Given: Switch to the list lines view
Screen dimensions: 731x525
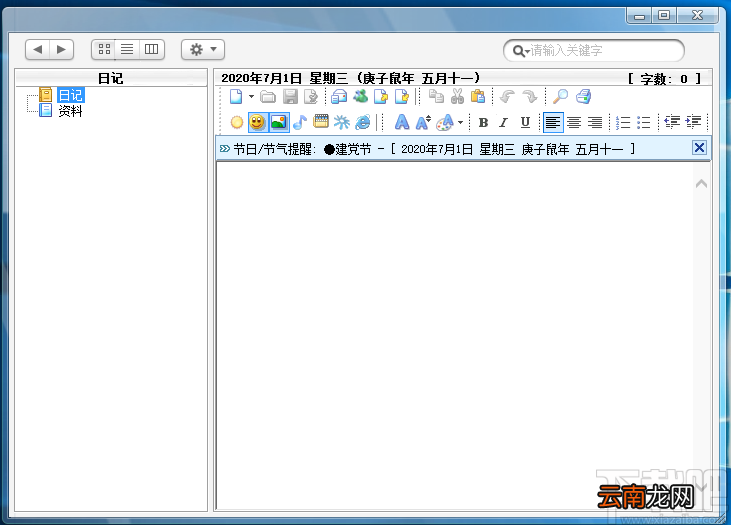Looking at the screenshot, I should 127,49.
